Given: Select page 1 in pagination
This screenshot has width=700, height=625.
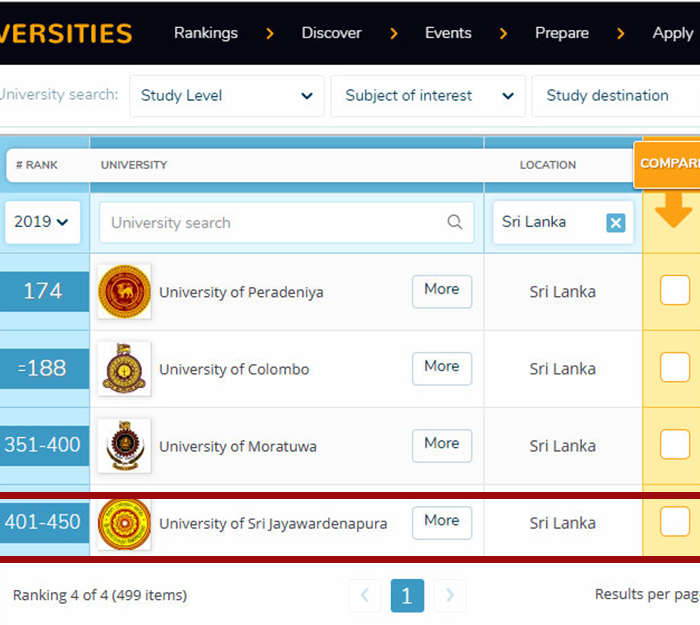Looking at the screenshot, I should coord(406,596).
